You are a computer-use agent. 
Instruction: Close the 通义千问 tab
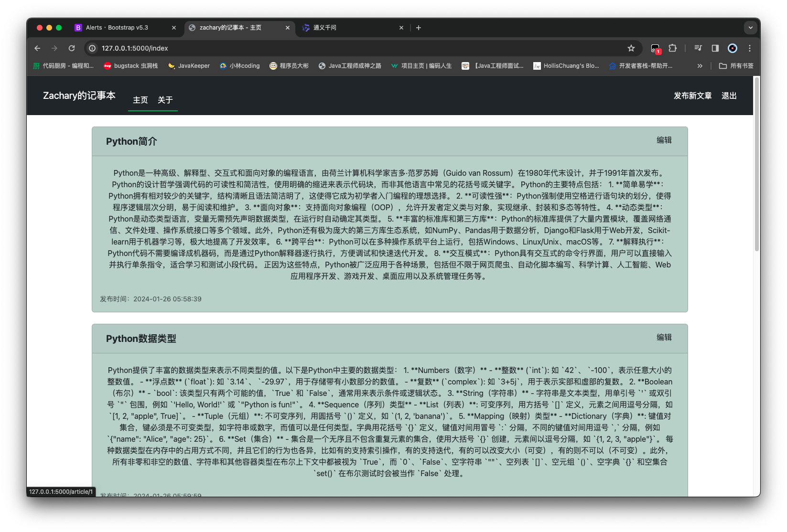coord(401,28)
